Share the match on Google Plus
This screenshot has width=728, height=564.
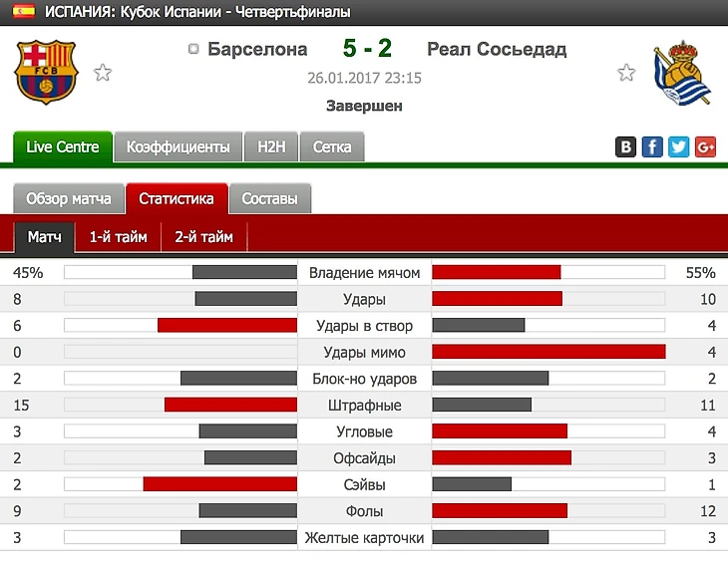tap(706, 147)
